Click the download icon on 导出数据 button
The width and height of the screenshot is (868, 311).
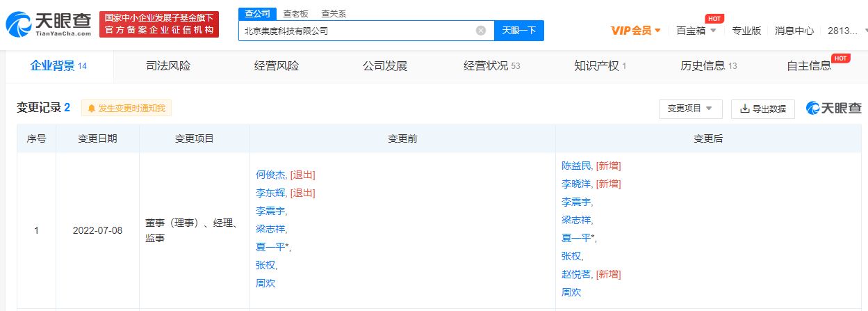pos(744,109)
